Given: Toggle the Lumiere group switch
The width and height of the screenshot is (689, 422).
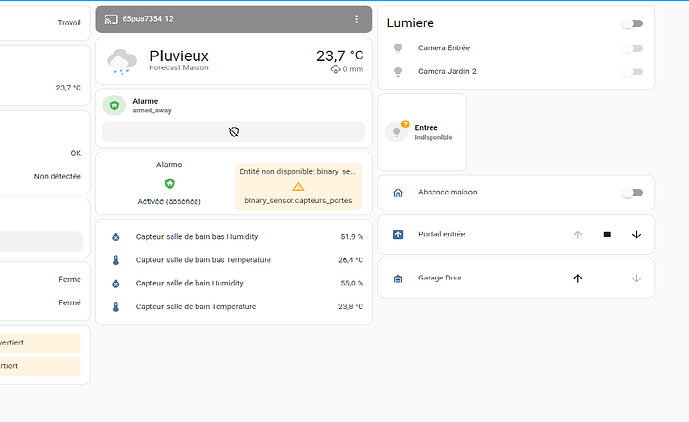Looking at the screenshot, I should [632, 24].
